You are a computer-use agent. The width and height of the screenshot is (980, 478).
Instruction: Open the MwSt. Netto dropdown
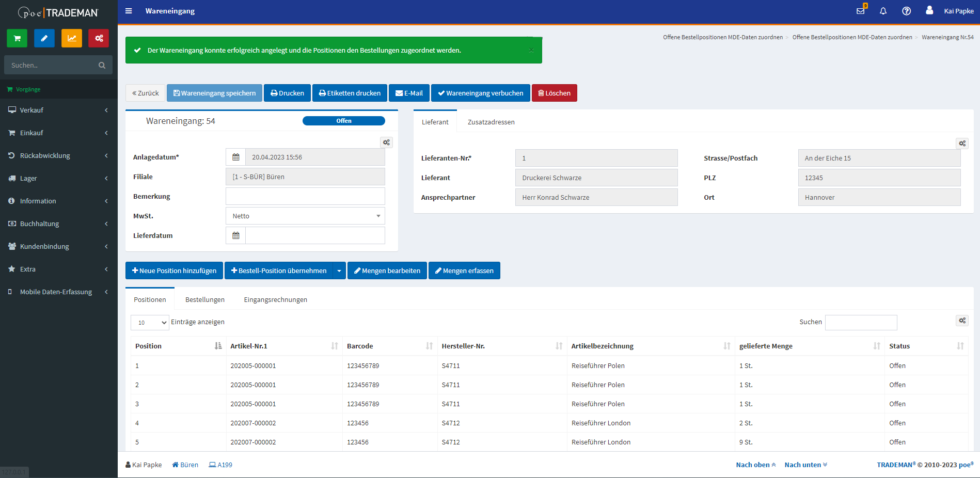(x=305, y=216)
